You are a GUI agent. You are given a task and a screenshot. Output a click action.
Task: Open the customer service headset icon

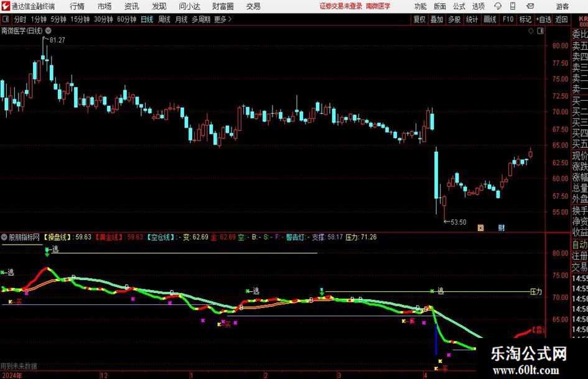(x=498, y=6)
